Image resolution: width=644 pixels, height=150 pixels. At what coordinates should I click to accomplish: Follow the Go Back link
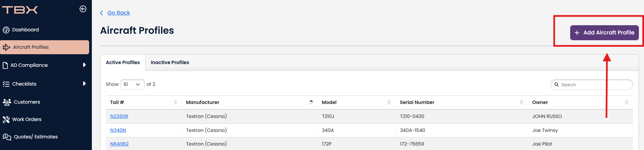119,13
